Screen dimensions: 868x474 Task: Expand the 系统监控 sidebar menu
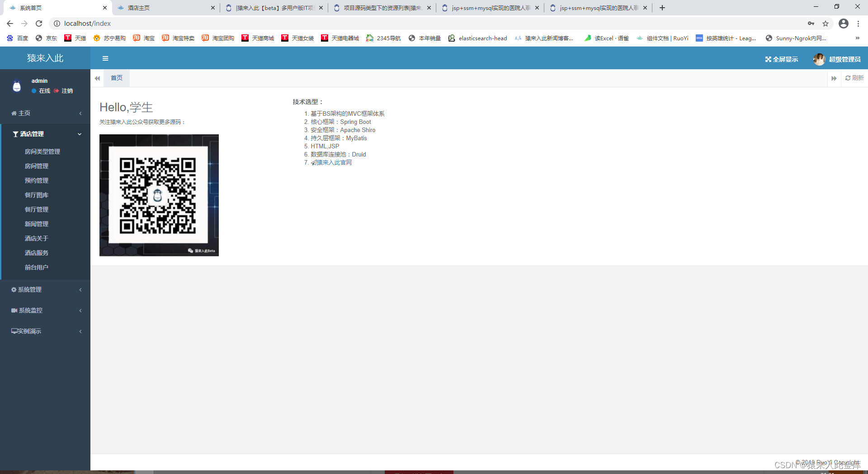point(45,310)
